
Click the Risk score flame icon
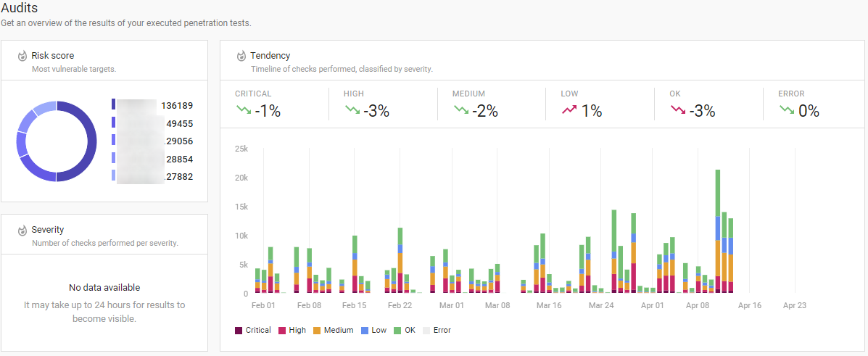tap(22, 56)
